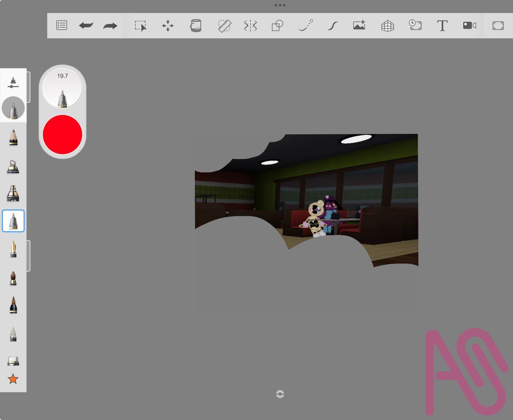Open the main menu list icon
Screen dimensions: 513x420
click(62, 25)
